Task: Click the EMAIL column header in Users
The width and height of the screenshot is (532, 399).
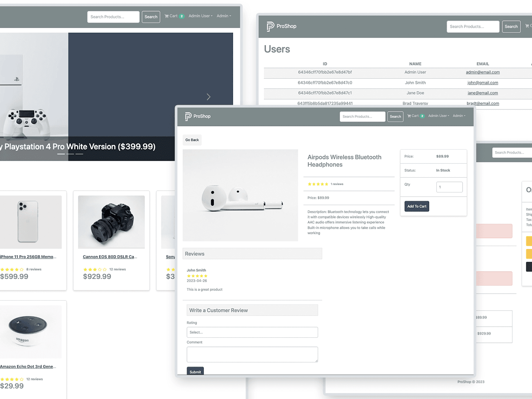Action: 483,64
